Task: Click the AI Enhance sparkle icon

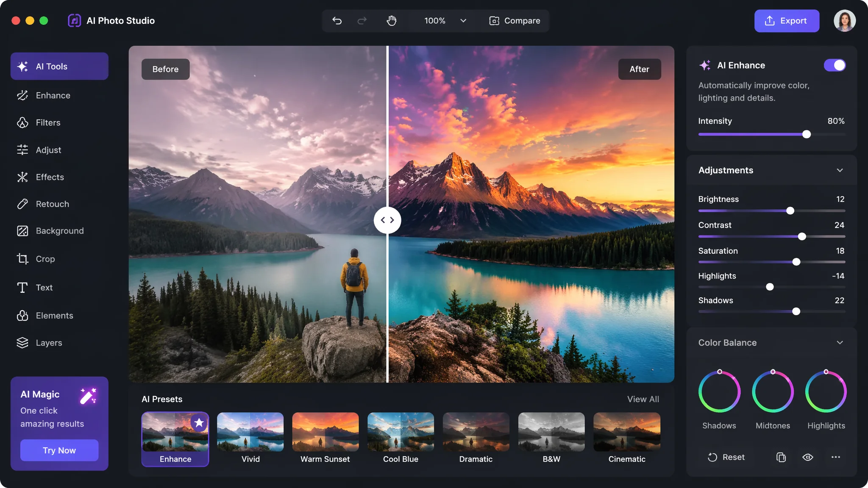Action: click(705, 65)
